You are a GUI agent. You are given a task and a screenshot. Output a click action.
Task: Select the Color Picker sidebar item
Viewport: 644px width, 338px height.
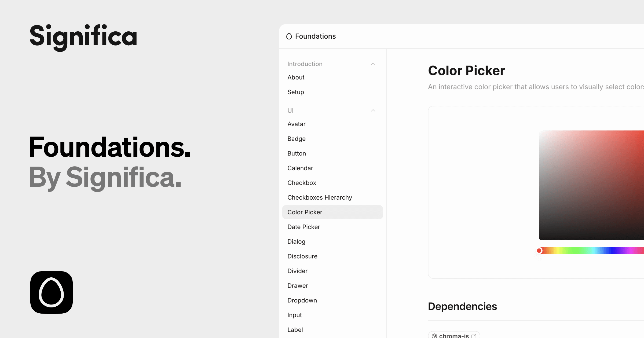click(x=305, y=212)
